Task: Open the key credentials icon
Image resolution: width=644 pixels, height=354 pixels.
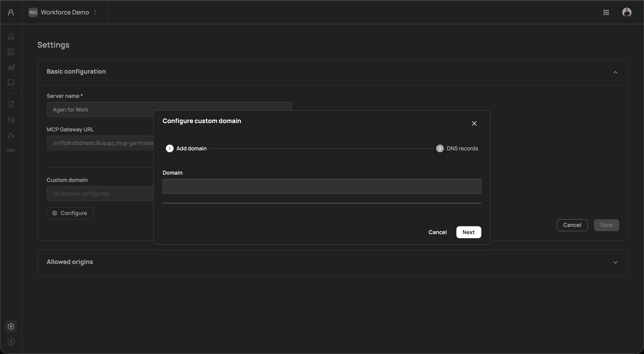Action: (11, 150)
